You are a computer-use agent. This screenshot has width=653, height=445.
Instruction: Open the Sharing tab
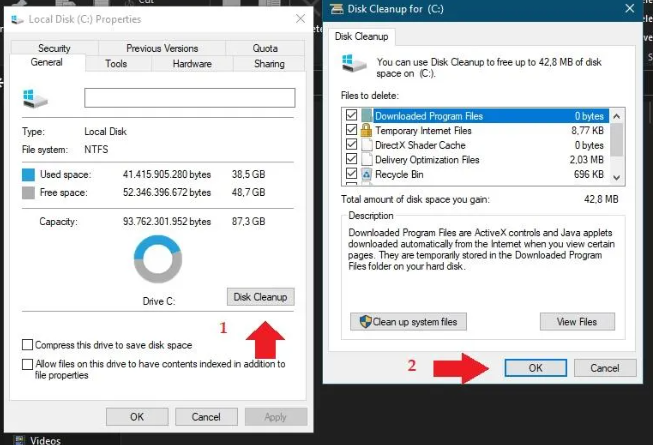pos(269,64)
